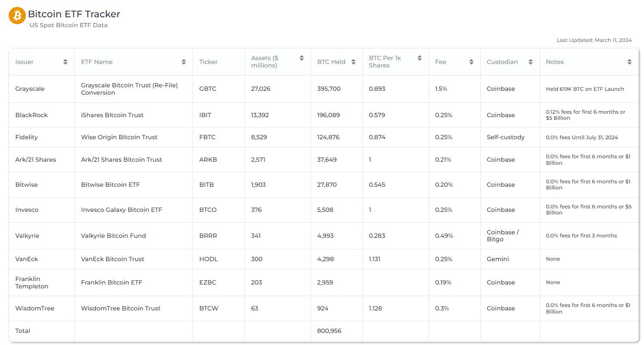Sort by Custodian column arrows
Screen dimensions: 644x345
(x=530, y=62)
